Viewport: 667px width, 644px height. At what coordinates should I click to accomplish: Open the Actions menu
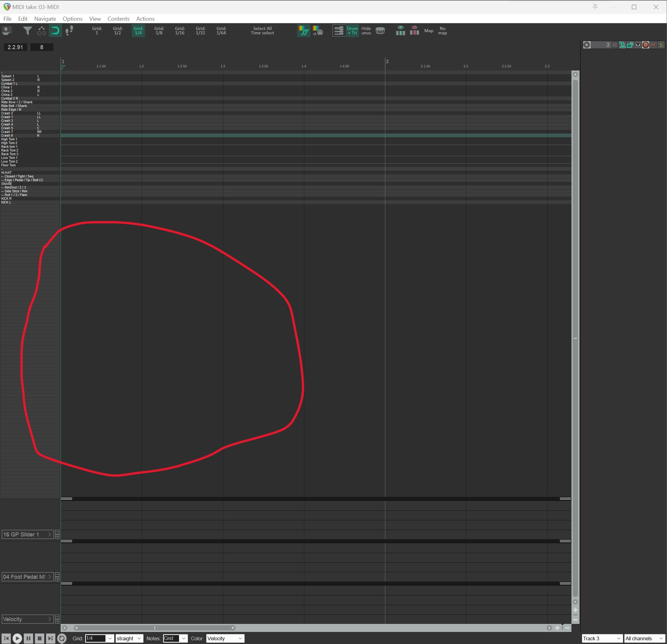[x=145, y=19]
